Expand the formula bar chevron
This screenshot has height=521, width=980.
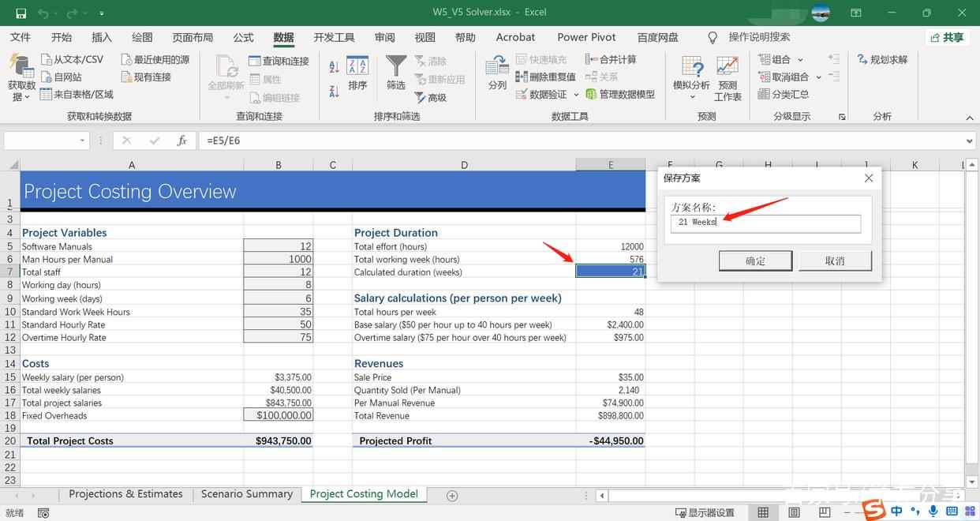[x=971, y=141]
